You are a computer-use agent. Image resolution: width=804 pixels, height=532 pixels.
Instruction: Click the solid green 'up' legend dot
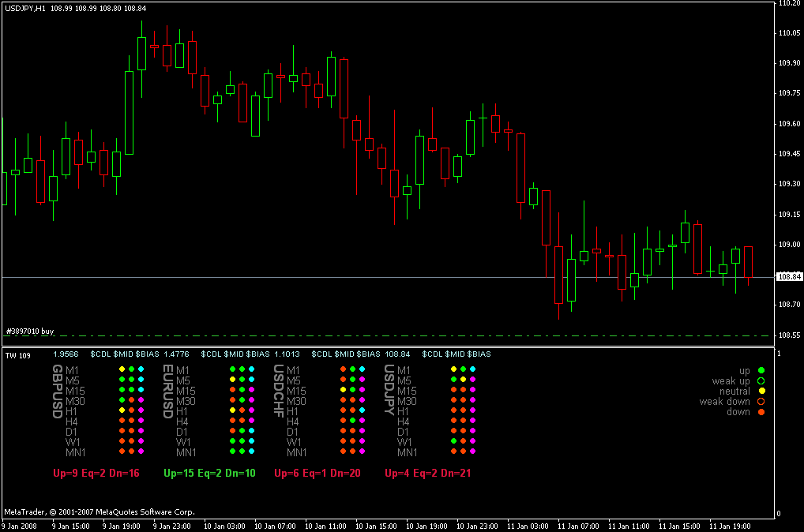(x=761, y=370)
